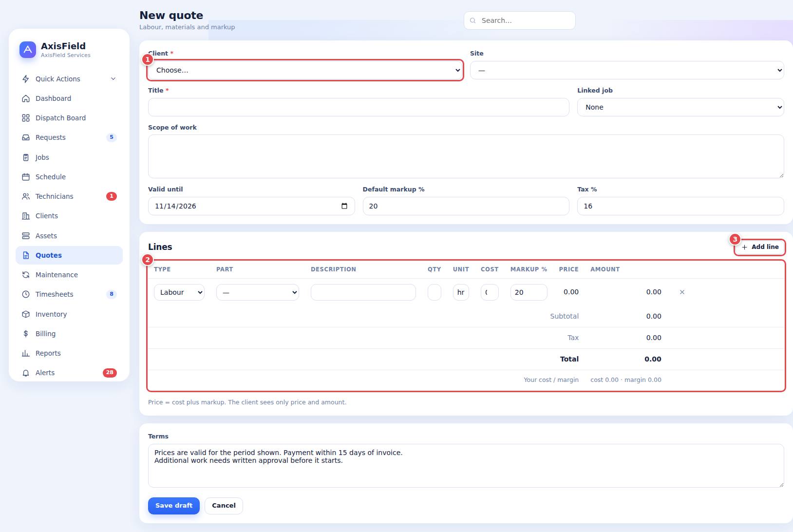Click the Maintenance refresh icon
The height and width of the screenshot is (532, 793).
[x=26, y=275]
